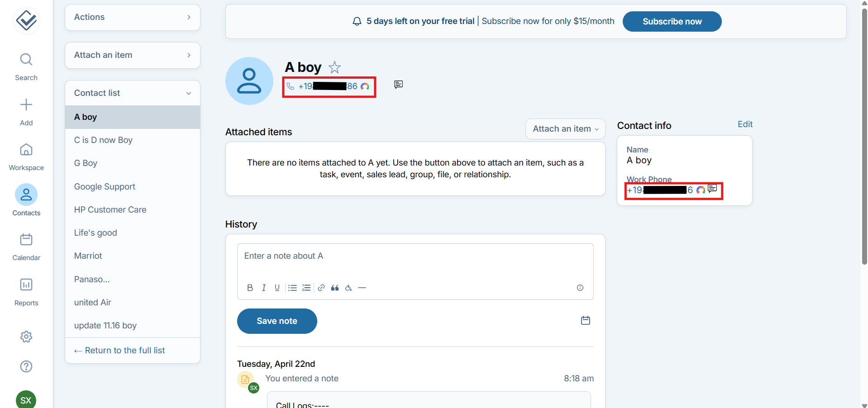The height and width of the screenshot is (408, 868).
Task: Click the app logo at top left
Action: tap(26, 20)
